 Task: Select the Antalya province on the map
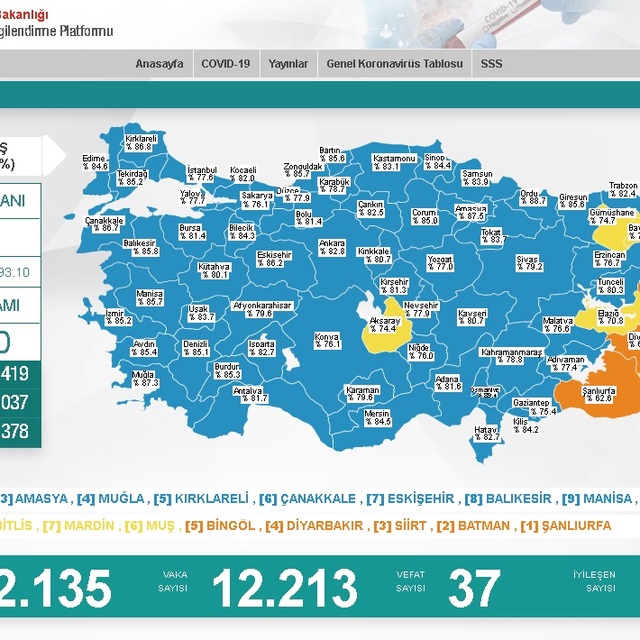point(256,394)
